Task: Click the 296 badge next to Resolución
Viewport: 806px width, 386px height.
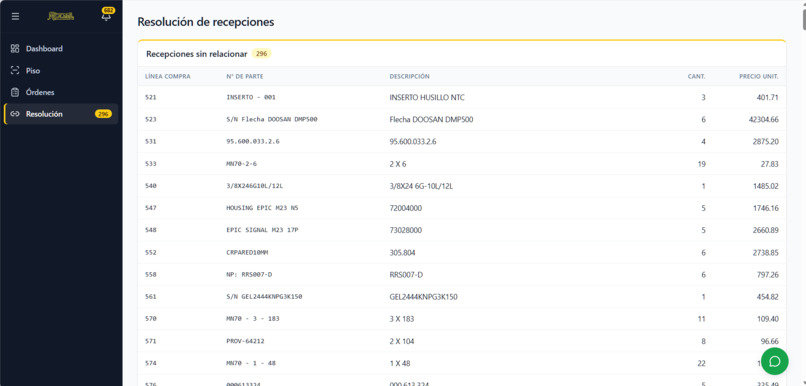Action: tap(103, 114)
